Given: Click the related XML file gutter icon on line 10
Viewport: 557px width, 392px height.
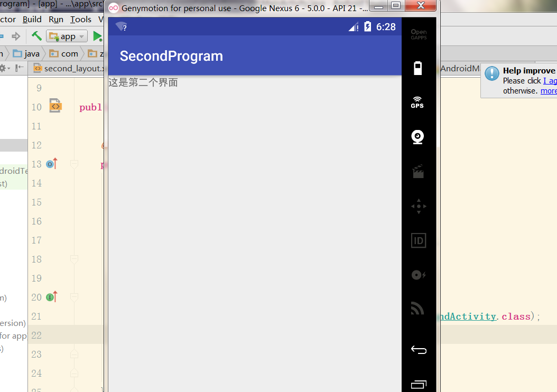Looking at the screenshot, I should click(x=55, y=106).
